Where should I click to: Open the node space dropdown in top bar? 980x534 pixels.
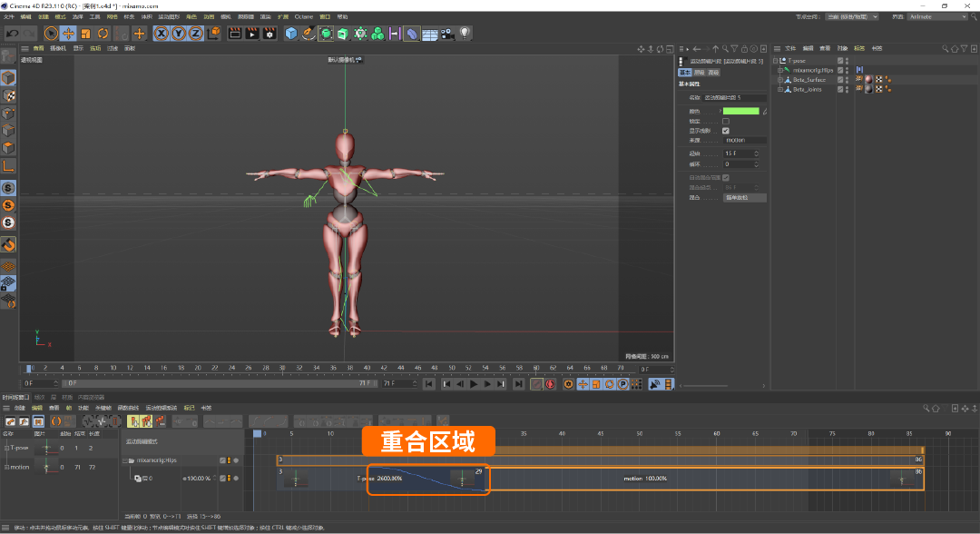[852, 17]
